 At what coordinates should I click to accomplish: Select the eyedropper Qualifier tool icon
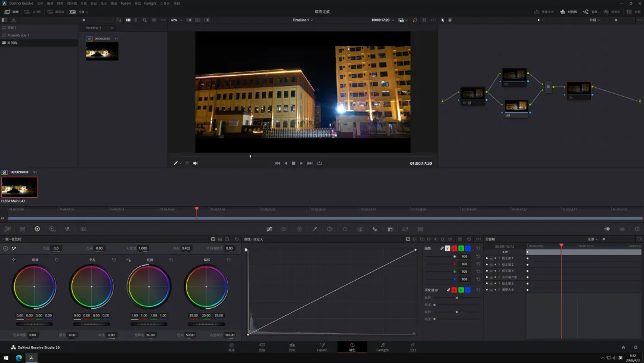click(x=315, y=229)
